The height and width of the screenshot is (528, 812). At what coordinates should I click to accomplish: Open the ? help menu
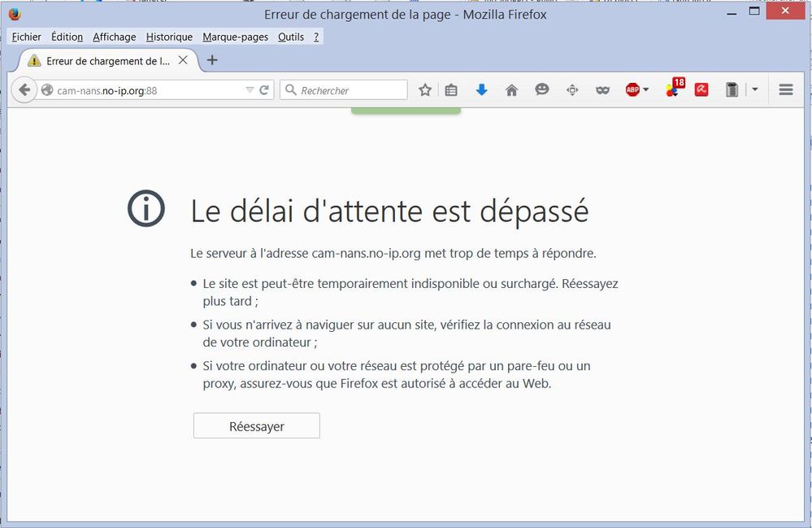316,37
